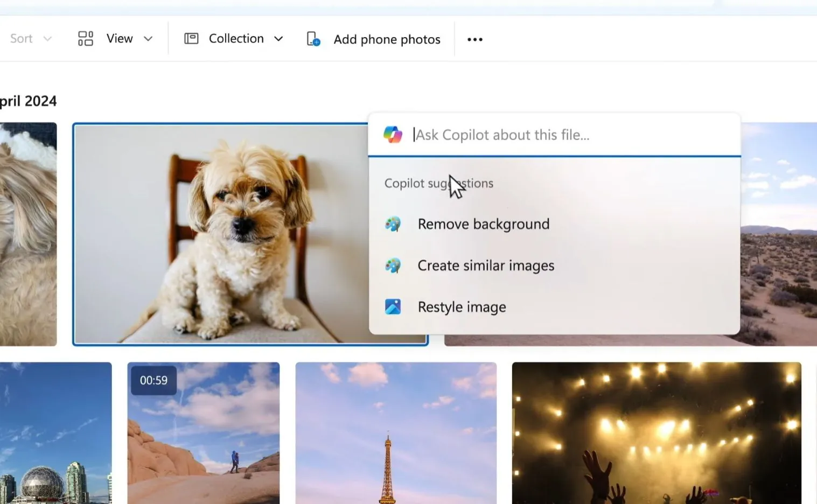
Task: Select the Remove background paint icon
Action: [394, 223]
